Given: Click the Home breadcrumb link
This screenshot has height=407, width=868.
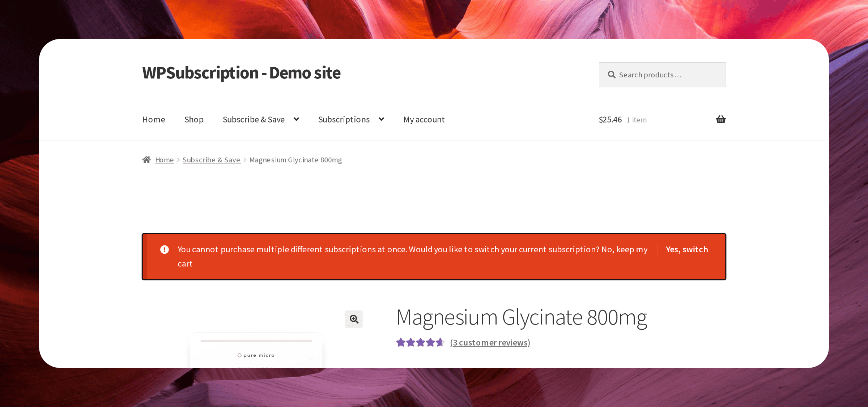Looking at the screenshot, I should pos(165,160).
